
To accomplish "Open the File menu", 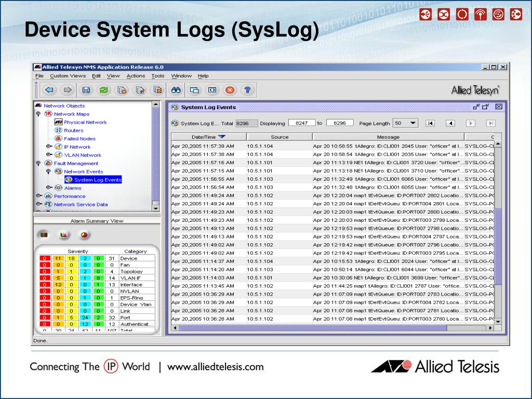I will (x=39, y=76).
